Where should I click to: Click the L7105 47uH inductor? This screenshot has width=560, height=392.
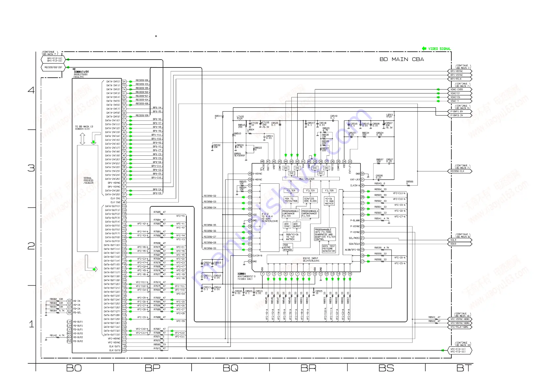[240, 118]
